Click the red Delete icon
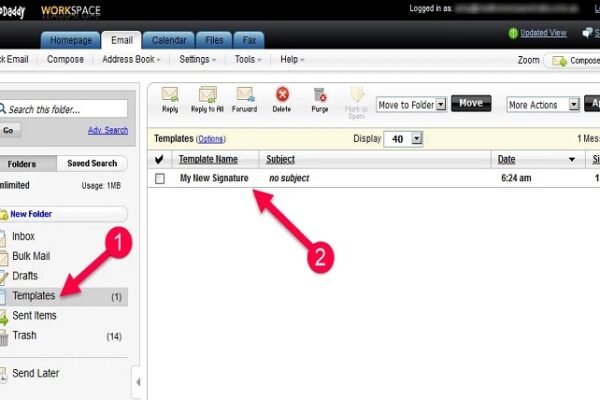 click(282, 94)
